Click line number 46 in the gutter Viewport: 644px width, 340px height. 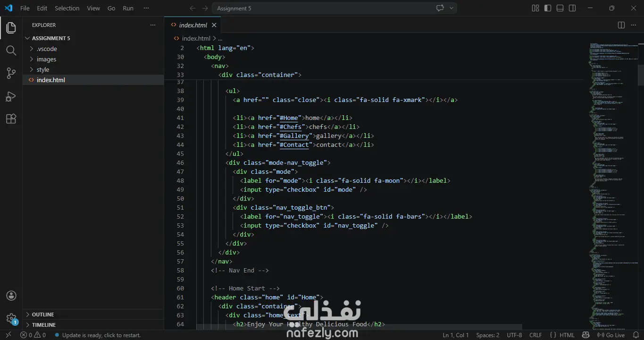pos(180,162)
